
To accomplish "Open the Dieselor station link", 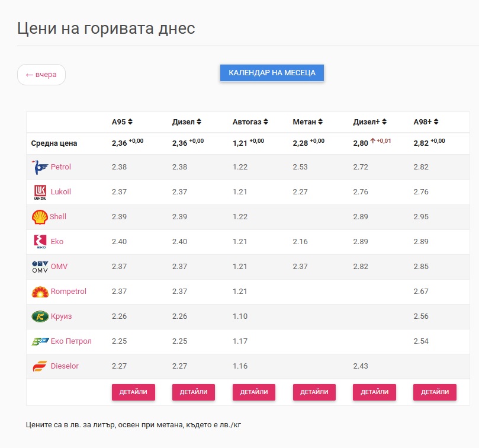I will (x=65, y=366).
